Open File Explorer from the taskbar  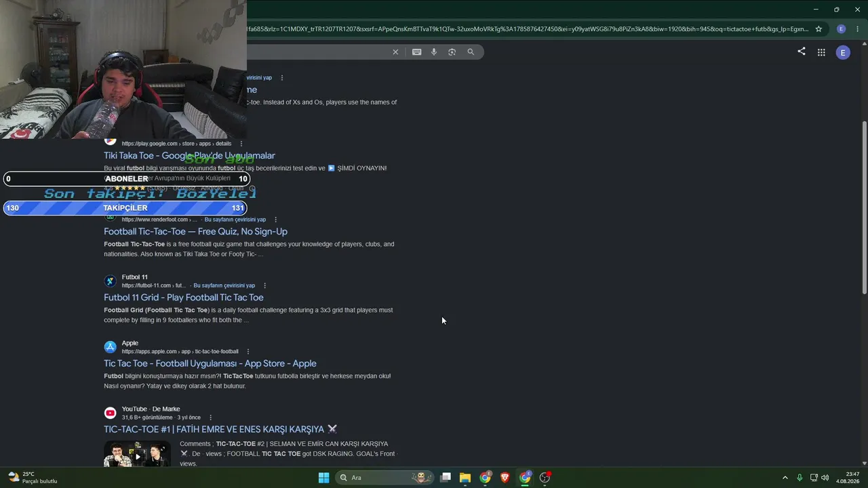click(465, 478)
